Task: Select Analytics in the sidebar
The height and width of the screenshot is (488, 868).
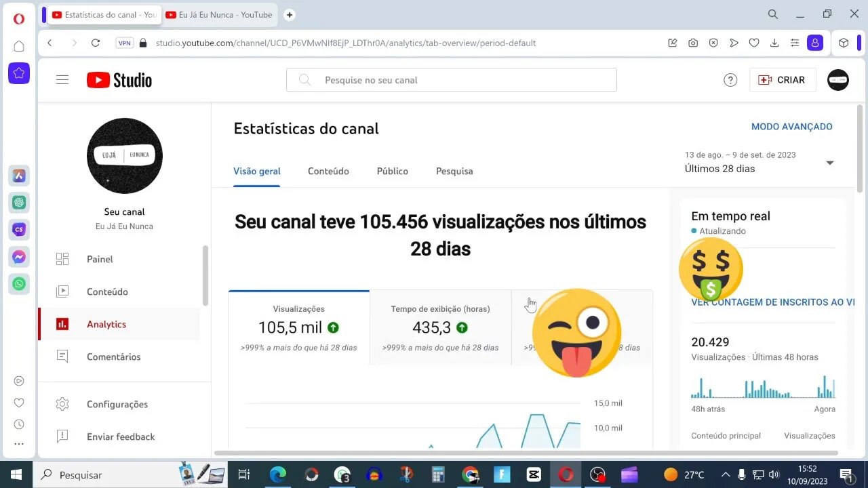Action: point(119,324)
